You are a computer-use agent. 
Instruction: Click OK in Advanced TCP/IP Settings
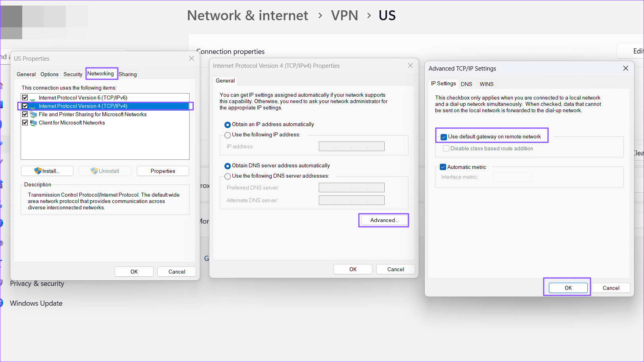(x=568, y=288)
